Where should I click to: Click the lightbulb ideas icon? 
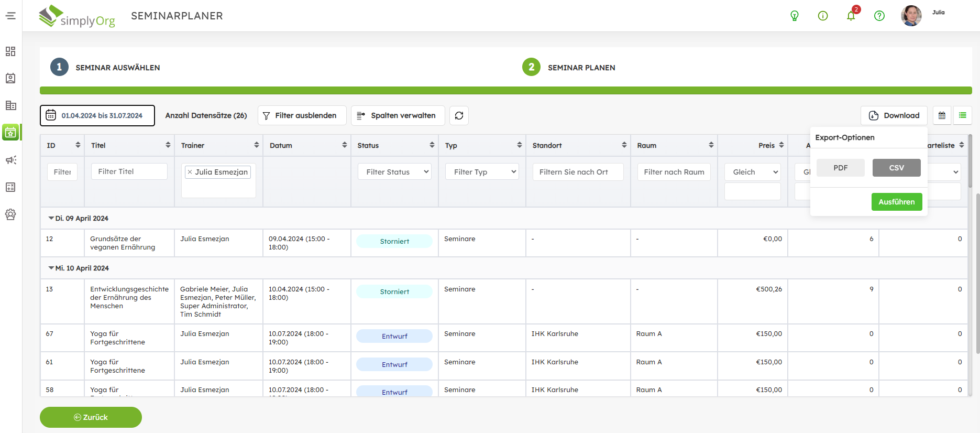click(x=795, y=16)
